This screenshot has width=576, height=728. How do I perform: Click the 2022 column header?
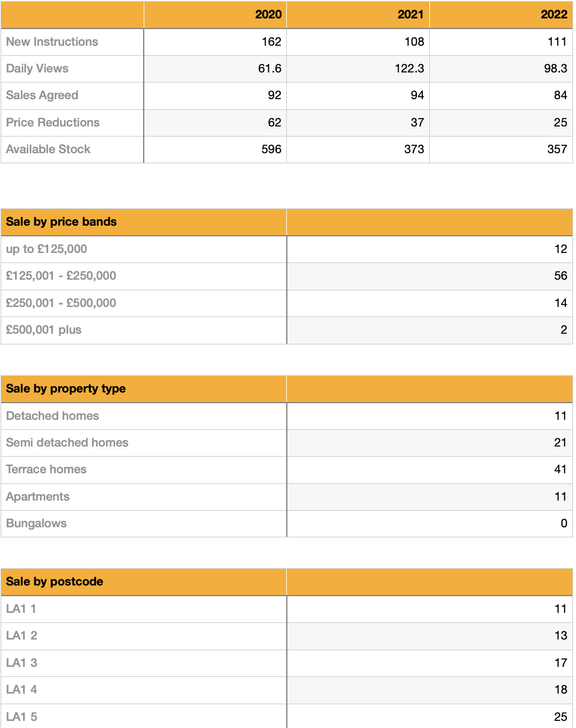click(554, 15)
